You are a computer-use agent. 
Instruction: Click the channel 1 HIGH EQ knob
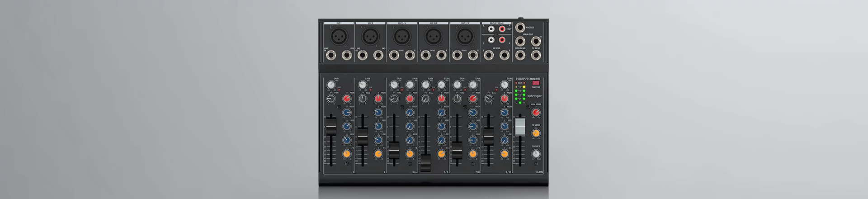tap(347, 113)
